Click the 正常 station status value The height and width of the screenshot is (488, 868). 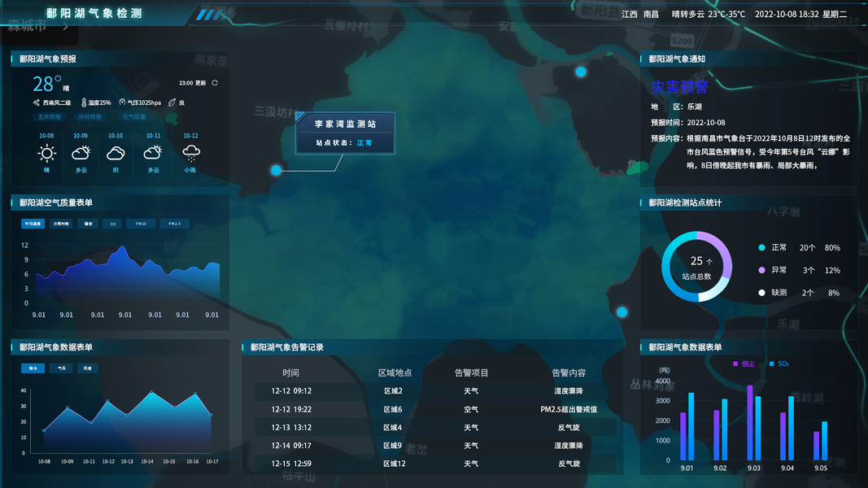point(364,143)
